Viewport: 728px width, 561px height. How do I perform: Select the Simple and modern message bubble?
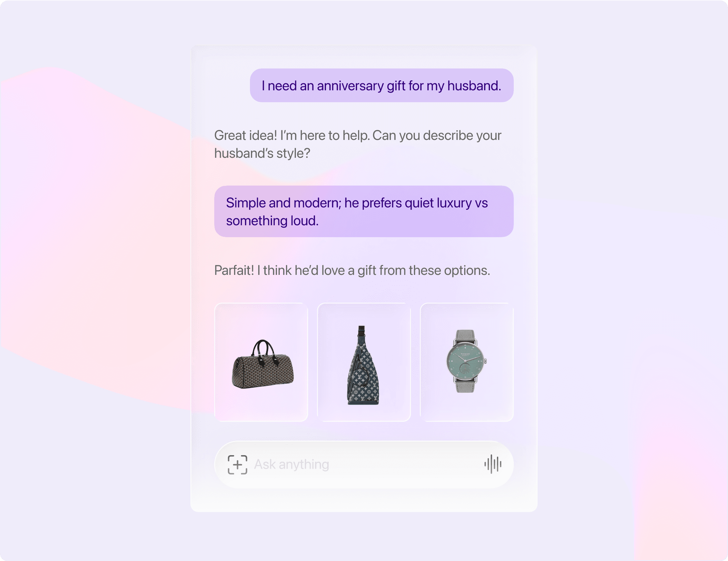tap(364, 211)
